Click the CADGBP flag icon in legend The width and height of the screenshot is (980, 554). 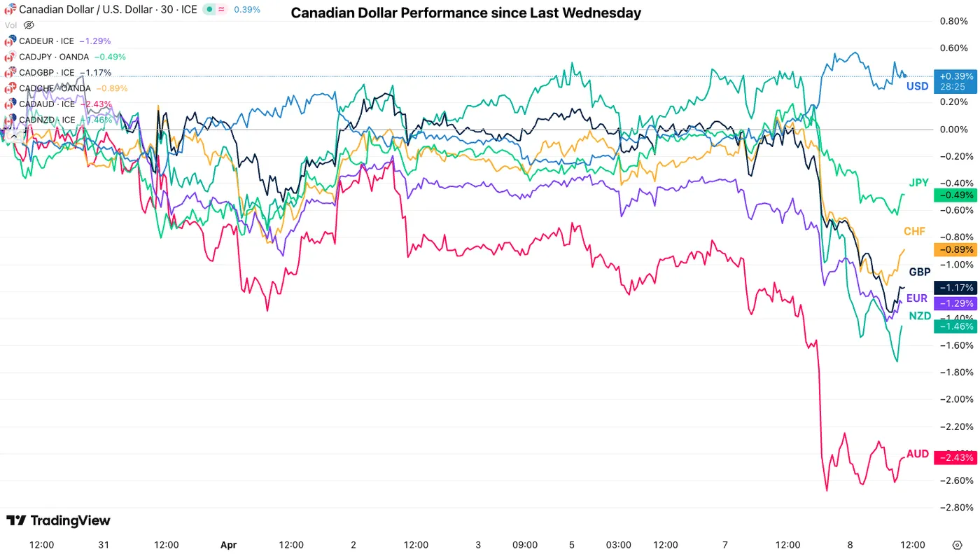coord(10,73)
